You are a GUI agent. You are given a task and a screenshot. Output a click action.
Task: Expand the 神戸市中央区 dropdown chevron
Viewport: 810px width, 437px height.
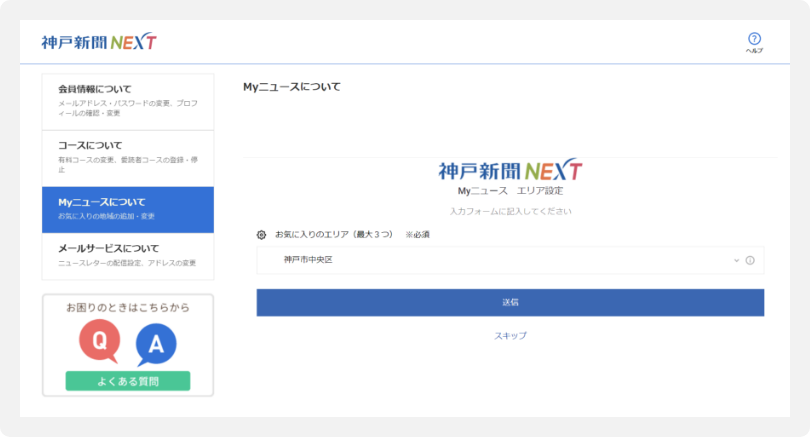click(x=737, y=260)
